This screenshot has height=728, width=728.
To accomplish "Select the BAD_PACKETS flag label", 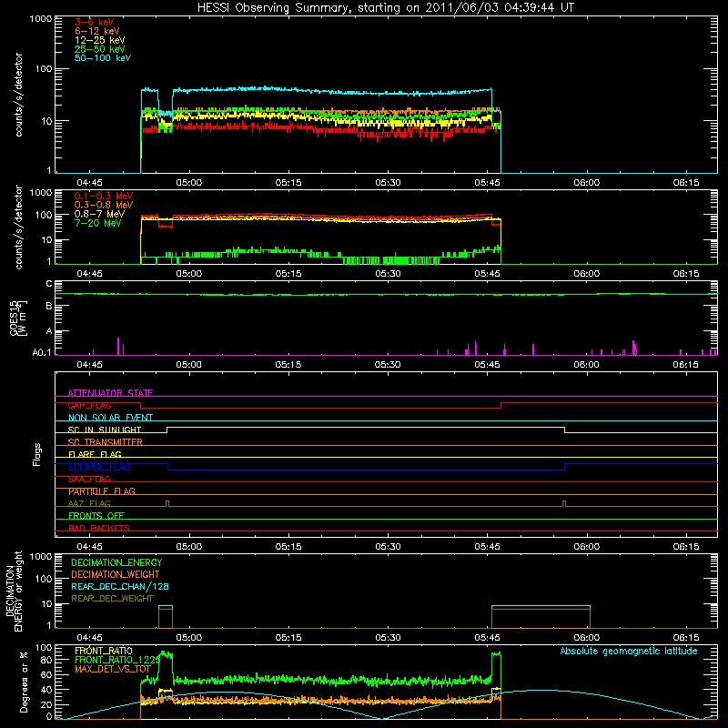I will pyautogui.click(x=99, y=528).
